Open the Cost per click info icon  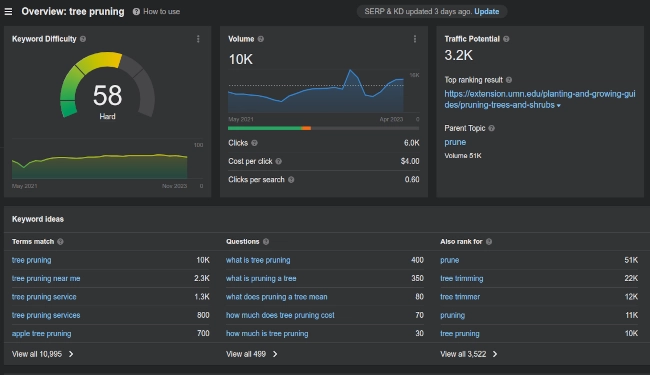279,161
